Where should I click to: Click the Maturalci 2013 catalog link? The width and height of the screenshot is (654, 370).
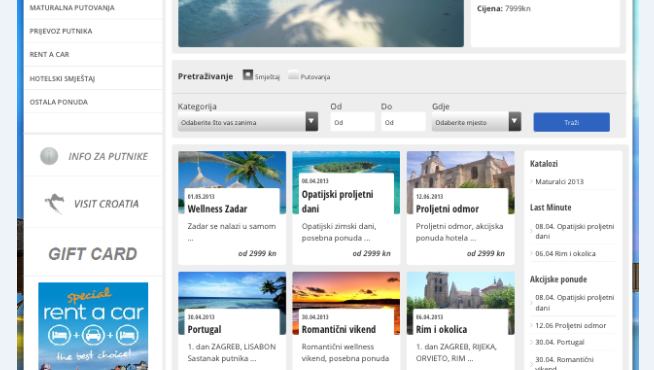point(559,181)
